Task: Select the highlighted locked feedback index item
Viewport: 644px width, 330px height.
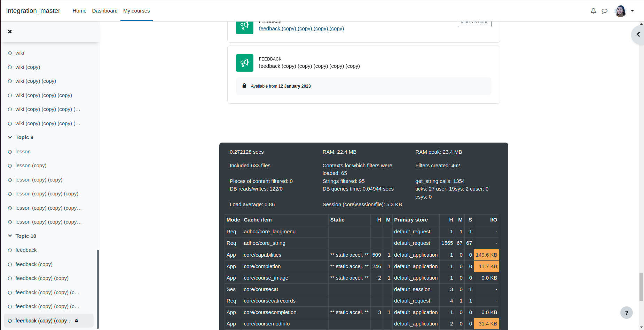Action: pos(49,321)
